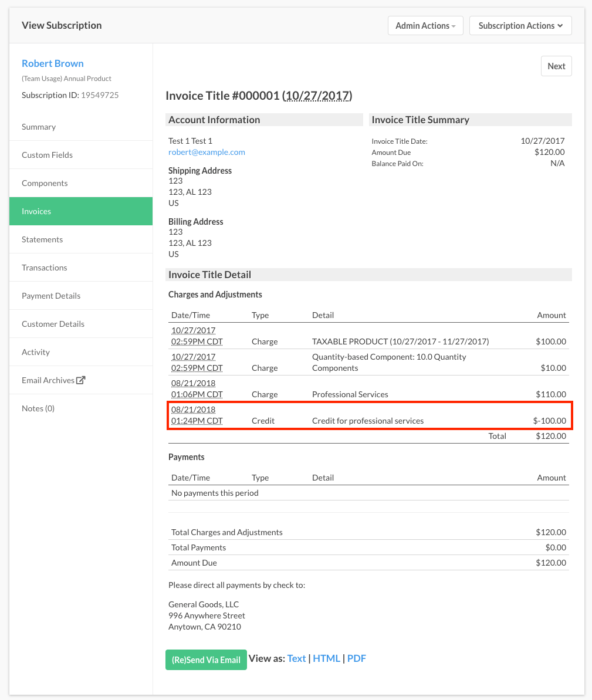Click the Professional Services charge detail
The width and height of the screenshot is (592, 700).
coord(350,394)
